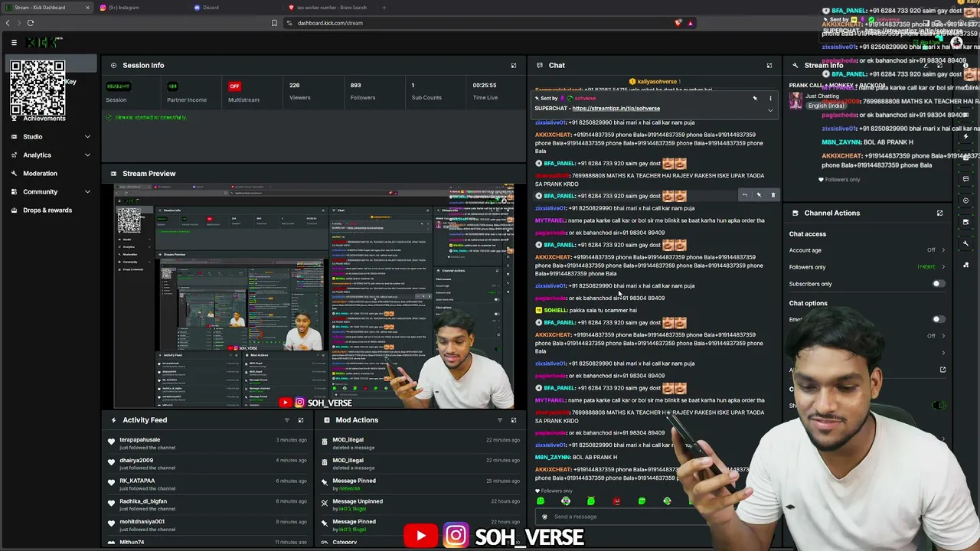980x551 pixels.
Task: Collapse the pinned message with chevron
Action: pyautogui.click(x=770, y=110)
